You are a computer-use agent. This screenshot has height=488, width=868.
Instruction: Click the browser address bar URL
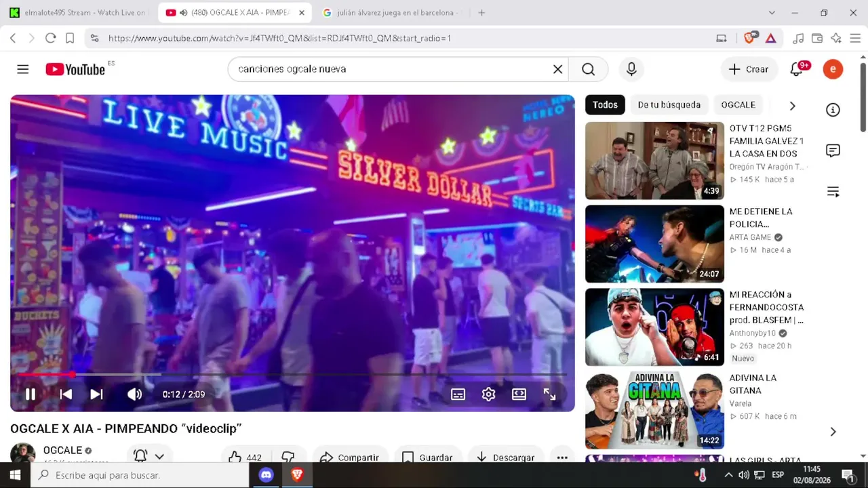[279, 39]
